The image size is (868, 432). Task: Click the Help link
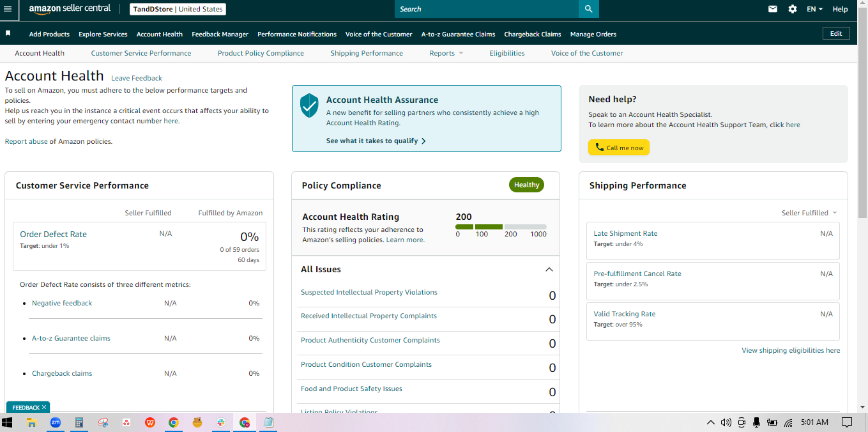(841, 9)
